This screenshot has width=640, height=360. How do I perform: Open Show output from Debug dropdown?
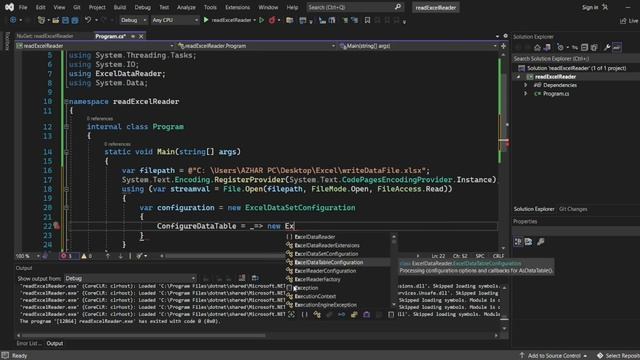[130, 278]
